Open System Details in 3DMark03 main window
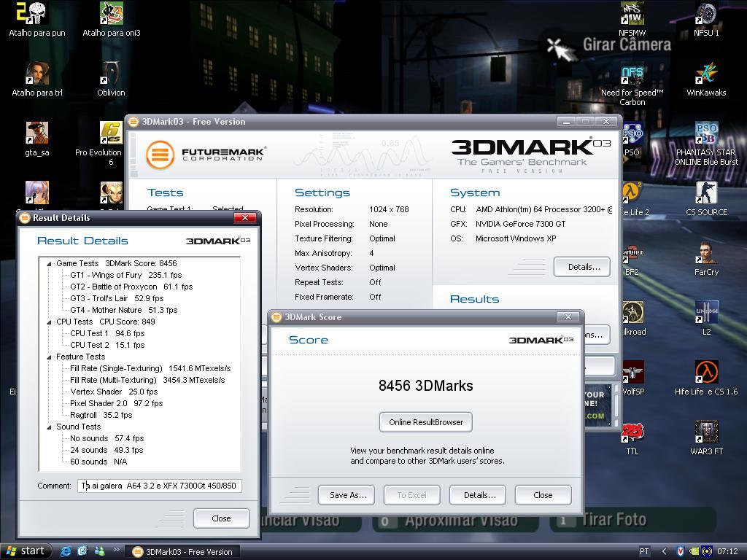The height and width of the screenshot is (560, 747). [582, 267]
